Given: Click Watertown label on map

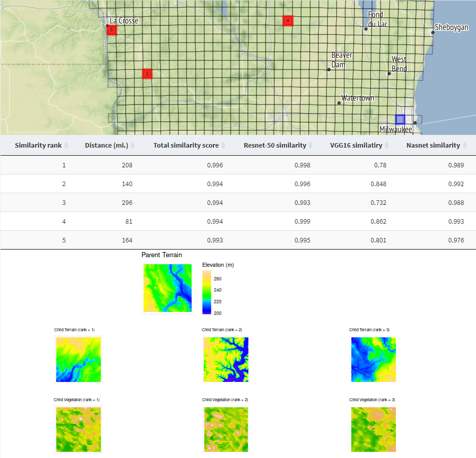Looking at the screenshot, I should tap(357, 98).
